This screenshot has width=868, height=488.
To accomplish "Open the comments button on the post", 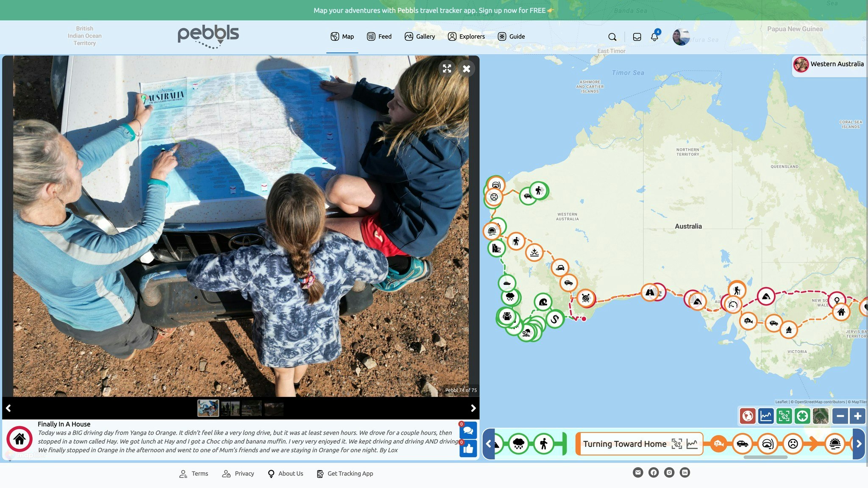I will tap(468, 430).
